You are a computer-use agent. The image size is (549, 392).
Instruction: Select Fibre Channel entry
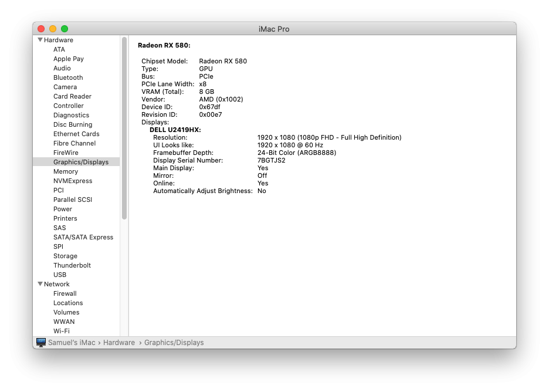[74, 143]
